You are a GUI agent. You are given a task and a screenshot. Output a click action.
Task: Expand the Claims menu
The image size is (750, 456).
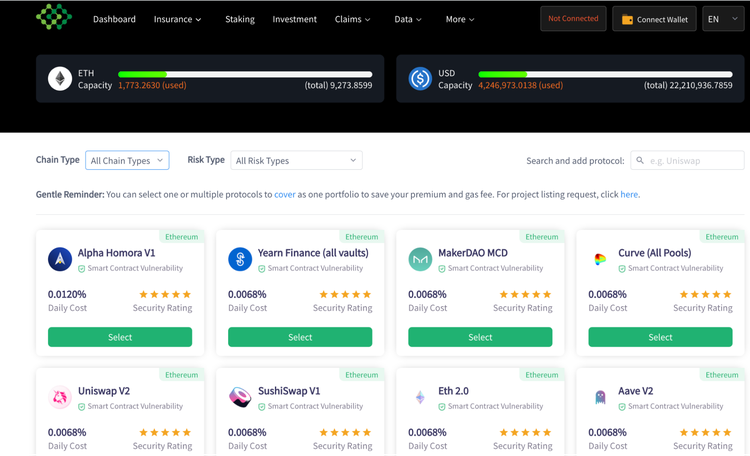[353, 19]
